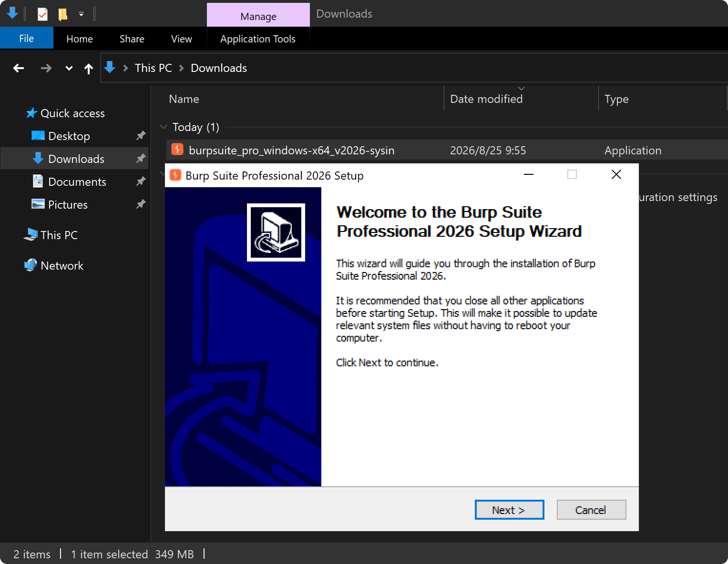Click the date 2026/8/25 9:55 cell
The width and height of the screenshot is (728, 564).
[x=488, y=151]
